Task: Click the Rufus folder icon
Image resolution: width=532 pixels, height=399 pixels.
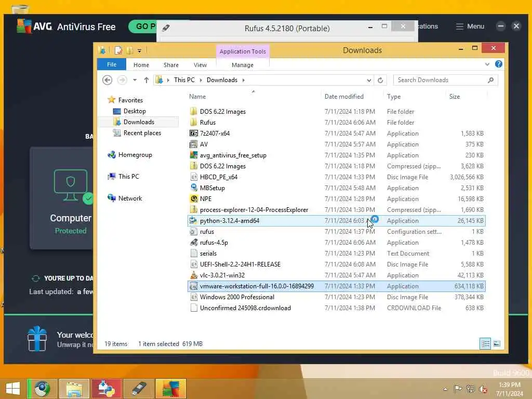Action: 193,122
